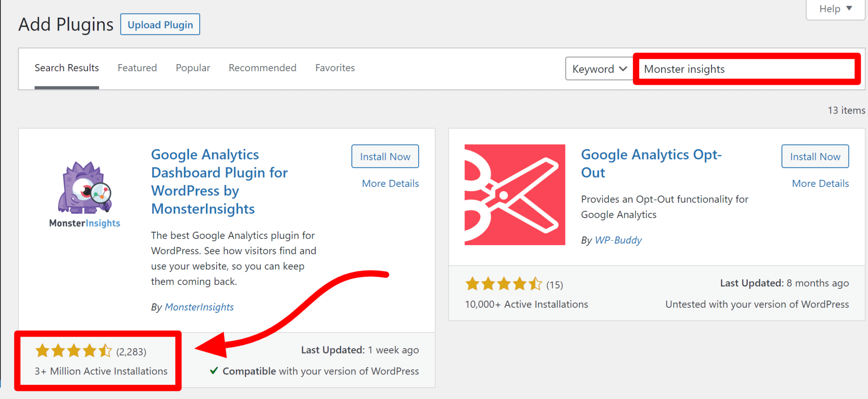
Task: Open Google Analytics Dashboard Plugin title link
Action: 219,181
